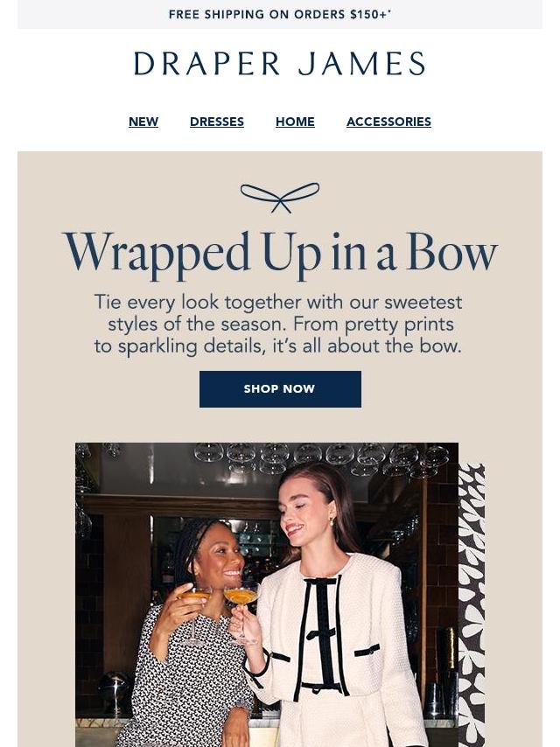Click the floral pattern strip beside photo
The image size is (560, 747).
tap(472, 605)
